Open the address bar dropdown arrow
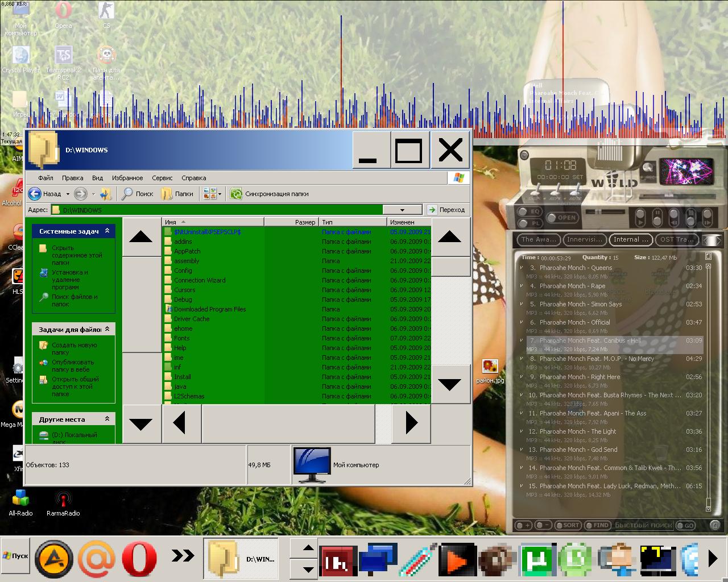Screen dimensions: 728x582 (x=402, y=210)
